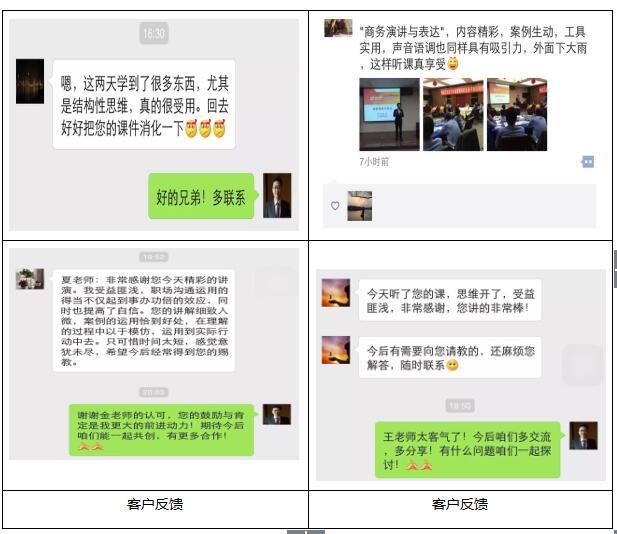This screenshot has width=617, height=534.
Task: Click the "7小时前" post time label
Action: coord(374,161)
